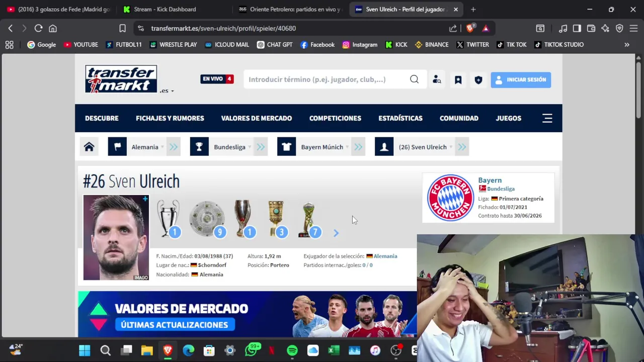Click the home icon in the breadcrumb
The width and height of the screenshot is (644, 362).
coord(89,147)
